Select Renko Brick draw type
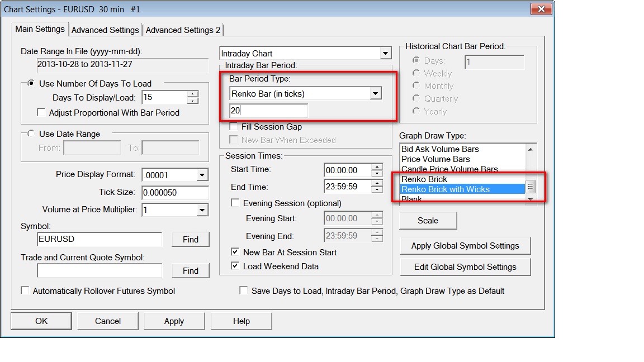 coord(463,179)
